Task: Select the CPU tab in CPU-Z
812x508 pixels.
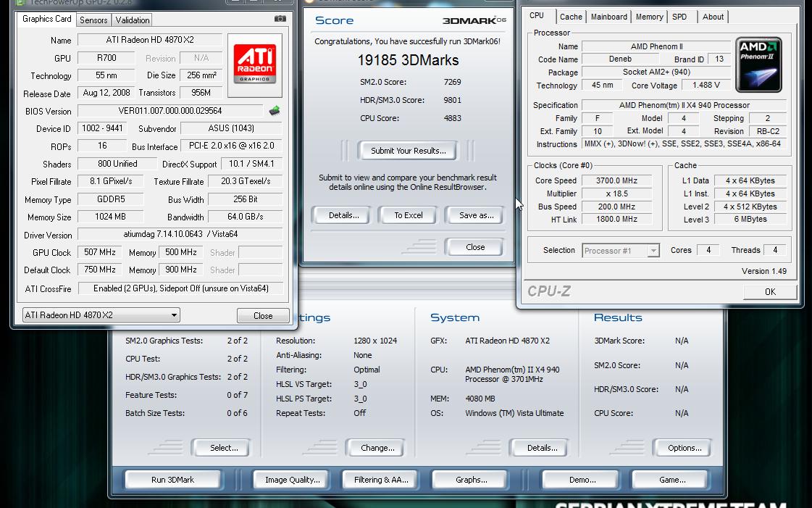Action: click(537, 15)
